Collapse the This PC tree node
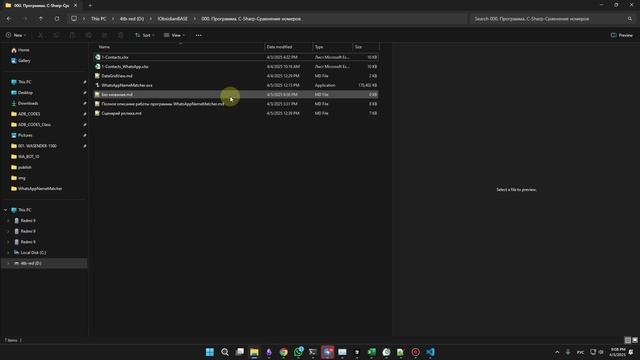Image resolution: width=640 pixels, height=360 pixels. [6, 210]
